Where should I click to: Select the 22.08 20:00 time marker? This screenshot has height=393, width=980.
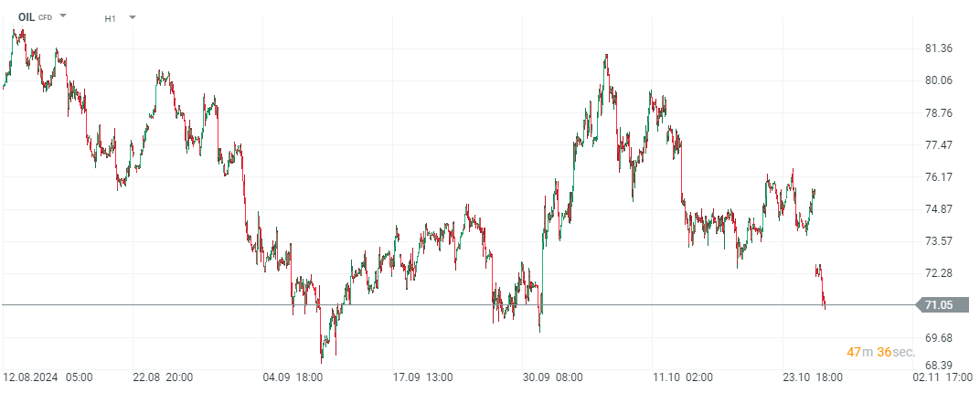click(161, 377)
